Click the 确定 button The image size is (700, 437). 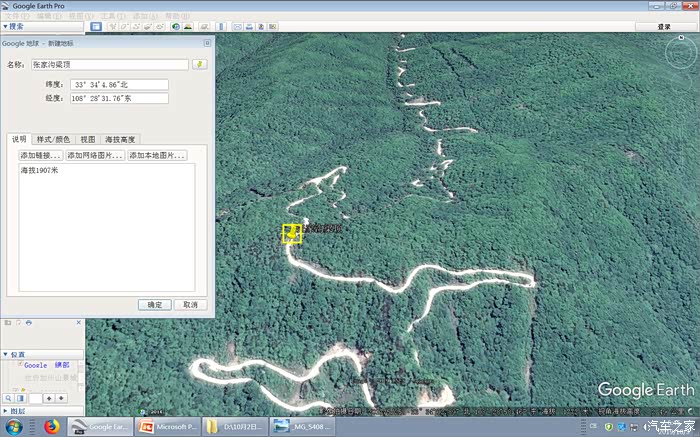pos(154,304)
